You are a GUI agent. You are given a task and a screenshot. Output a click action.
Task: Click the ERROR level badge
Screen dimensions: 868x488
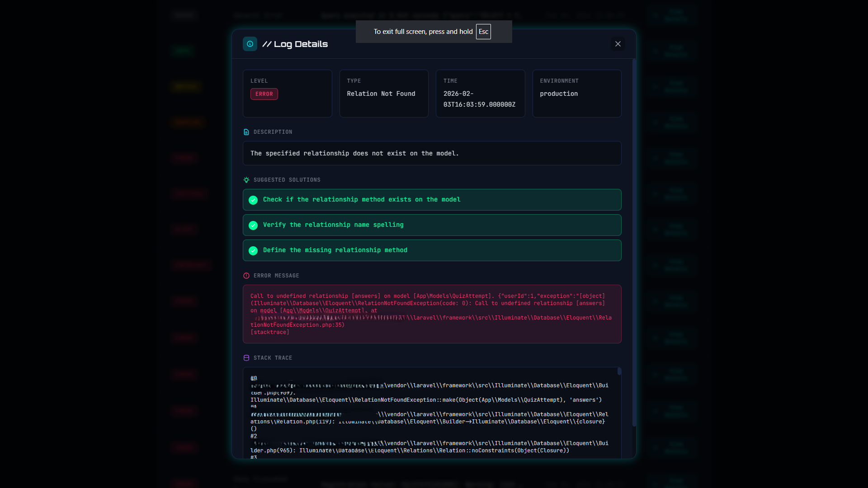(x=264, y=94)
